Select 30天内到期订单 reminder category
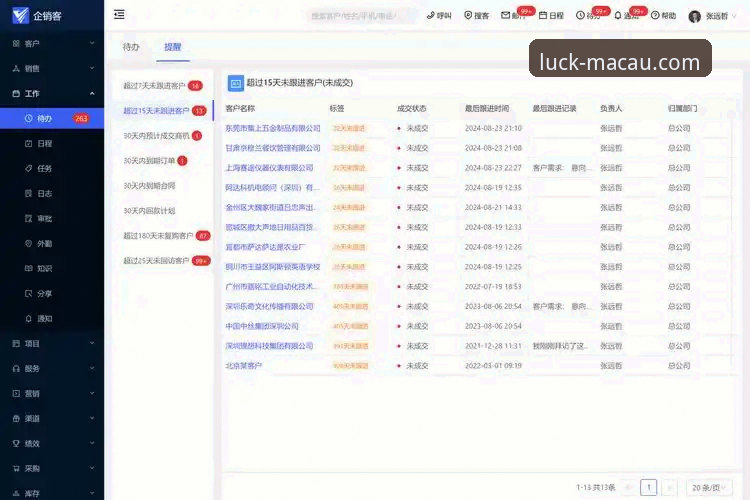This screenshot has width=750, height=500. 163,161
